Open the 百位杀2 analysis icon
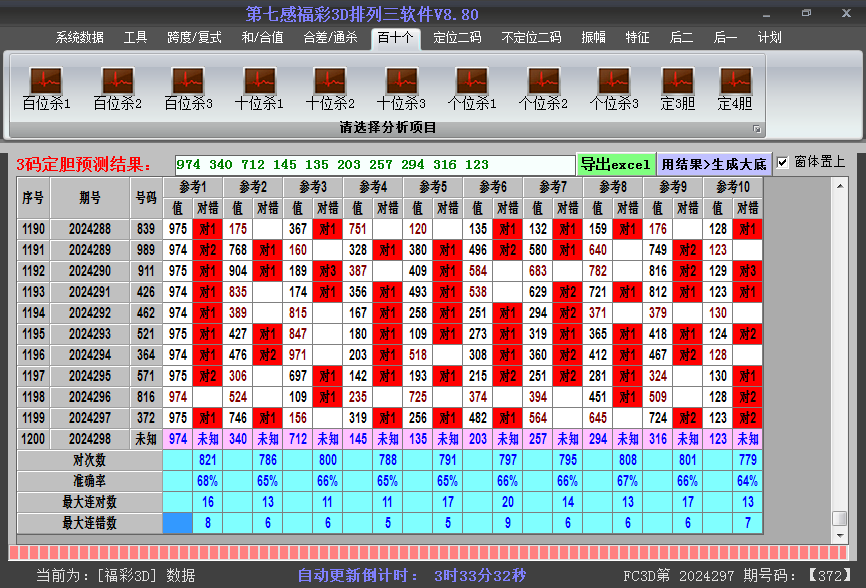866x588 pixels. pos(118,88)
